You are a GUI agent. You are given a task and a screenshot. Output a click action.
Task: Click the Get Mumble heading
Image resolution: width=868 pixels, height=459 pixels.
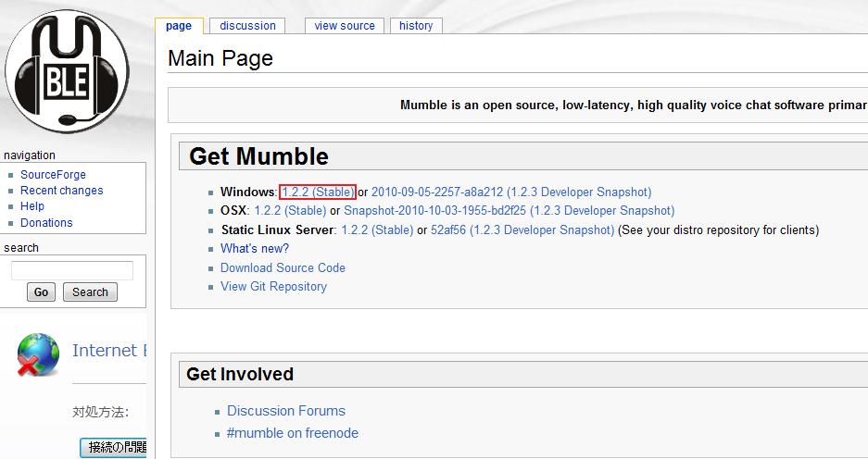tap(258, 156)
